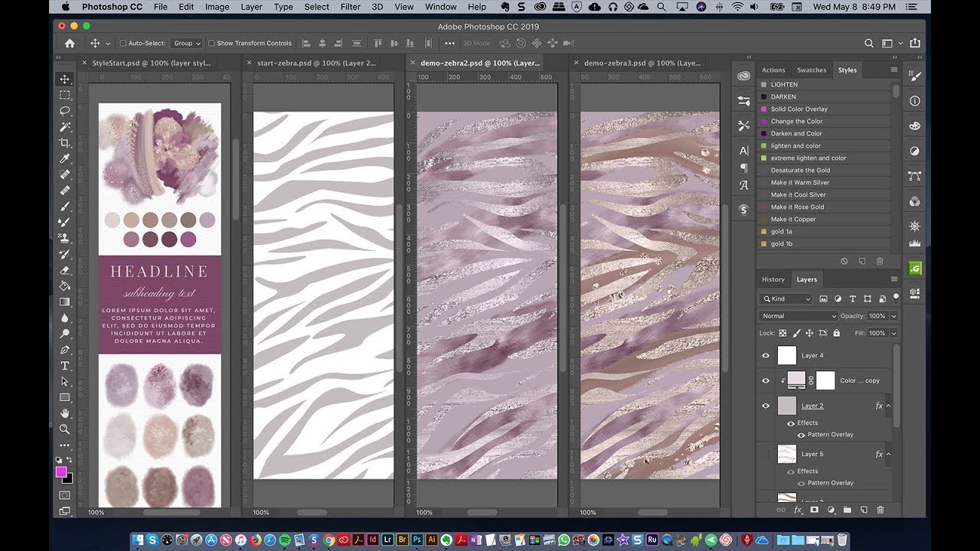Viewport: 980px width, 551px height.
Task: Select the Eraser tool
Action: coord(65,269)
